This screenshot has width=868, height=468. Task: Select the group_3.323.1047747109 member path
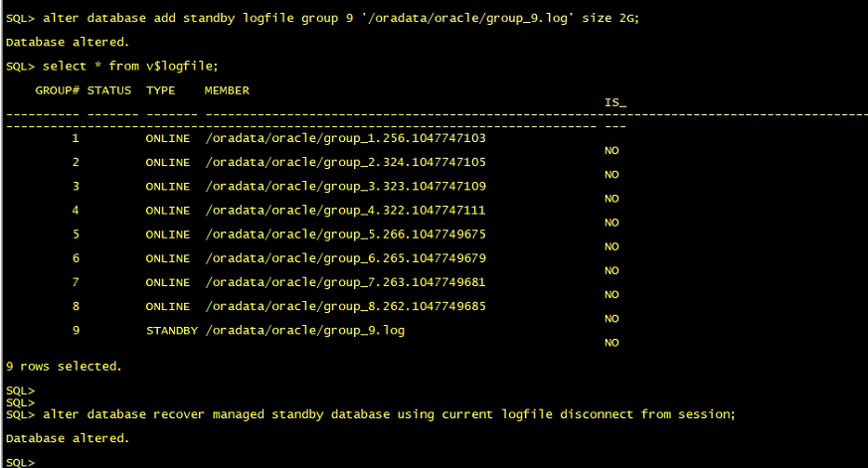345,186
